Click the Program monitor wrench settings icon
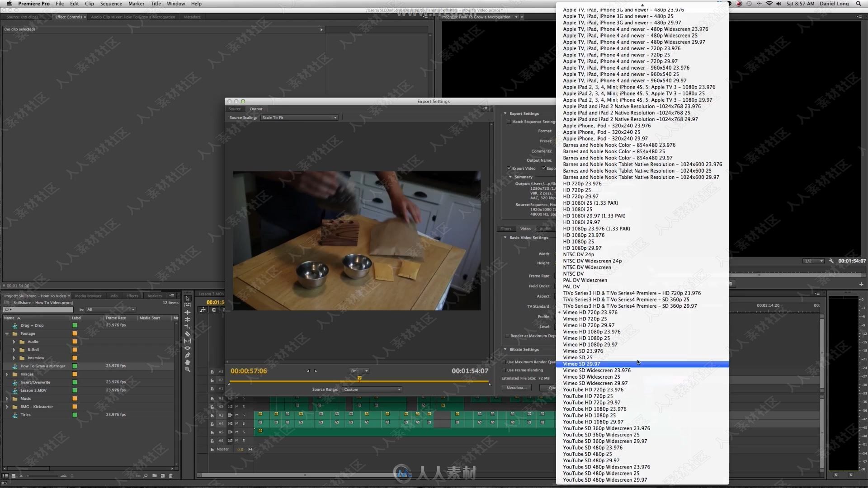868x488 pixels. tap(831, 261)
